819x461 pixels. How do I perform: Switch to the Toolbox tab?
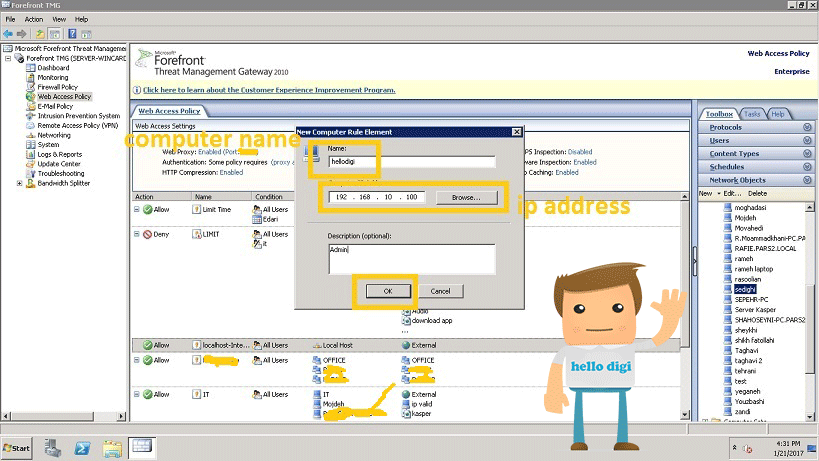coord(719,114)
